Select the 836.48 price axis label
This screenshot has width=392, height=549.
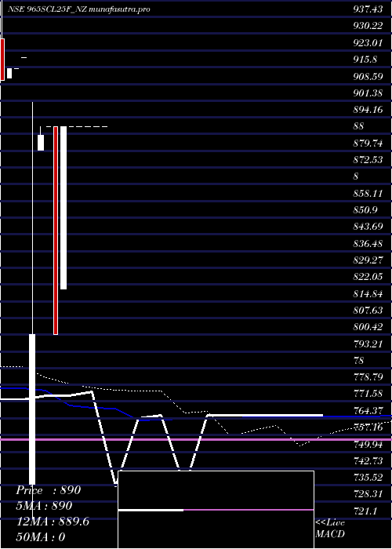pyautogui.click(x=368, y=243)
